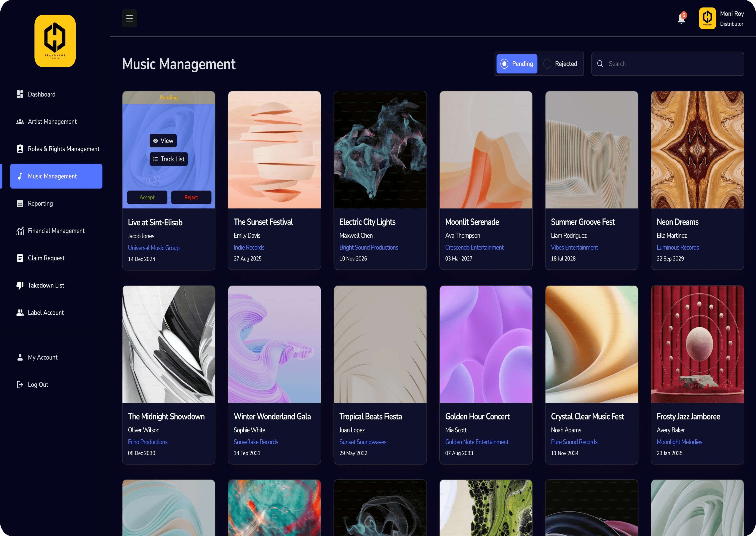Open Track List for Live at Sint-Elisab
Viewport: 756px width, 536px height.
[169, 159]
